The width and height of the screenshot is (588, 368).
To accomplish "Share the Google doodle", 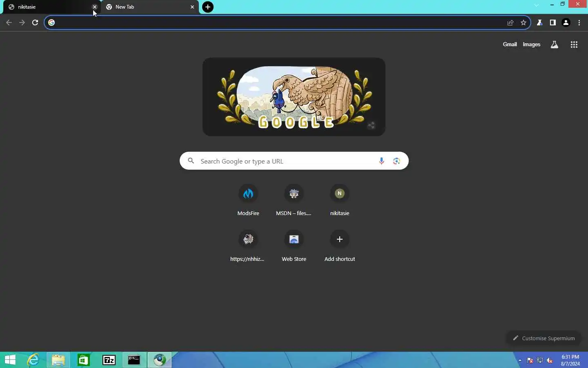I will point(371,126).
